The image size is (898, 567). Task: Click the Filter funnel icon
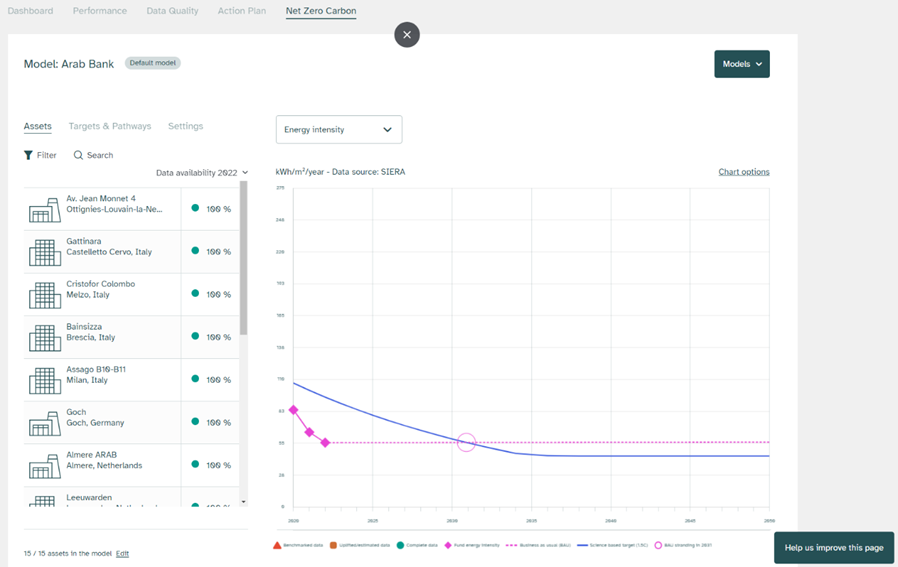(x=29, y=155)
